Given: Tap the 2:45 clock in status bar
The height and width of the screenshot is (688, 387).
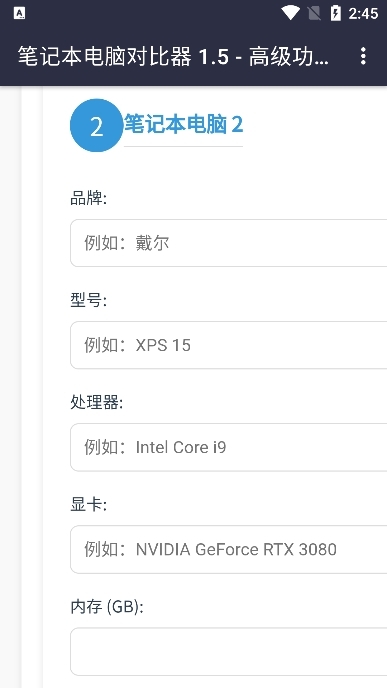Looking at the screenshot, I should pyautogui.click(x=363, y=14).
